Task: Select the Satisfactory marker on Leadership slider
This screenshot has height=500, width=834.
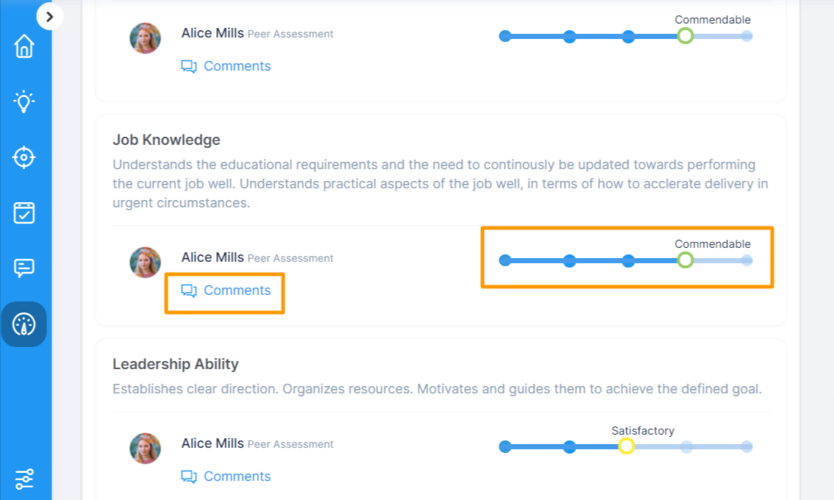Action: pos(626,446)
